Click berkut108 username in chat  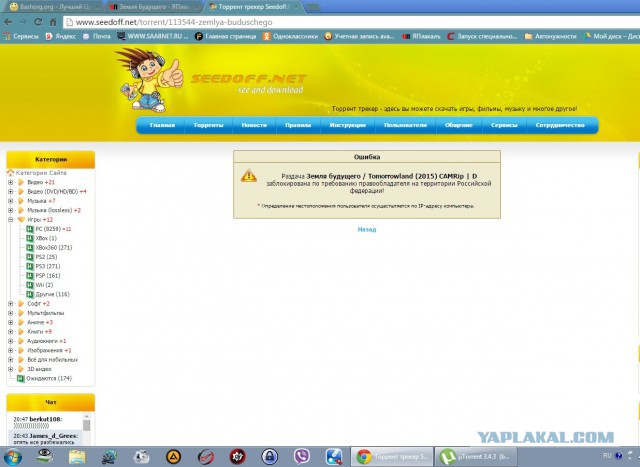(46, 419)
